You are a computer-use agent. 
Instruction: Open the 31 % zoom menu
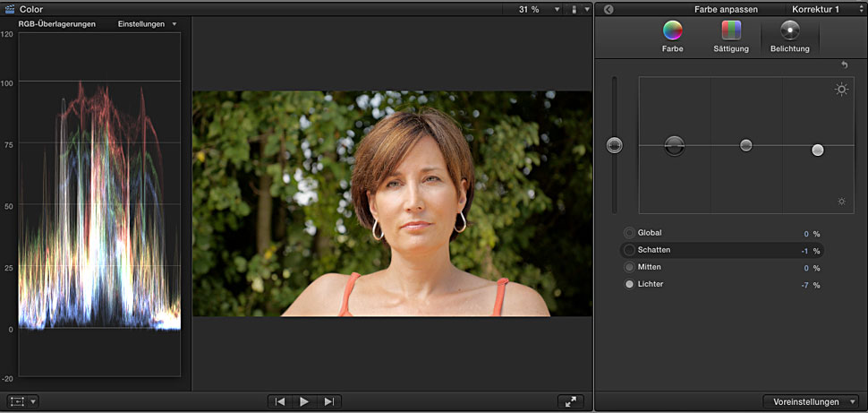coord(540,10)
